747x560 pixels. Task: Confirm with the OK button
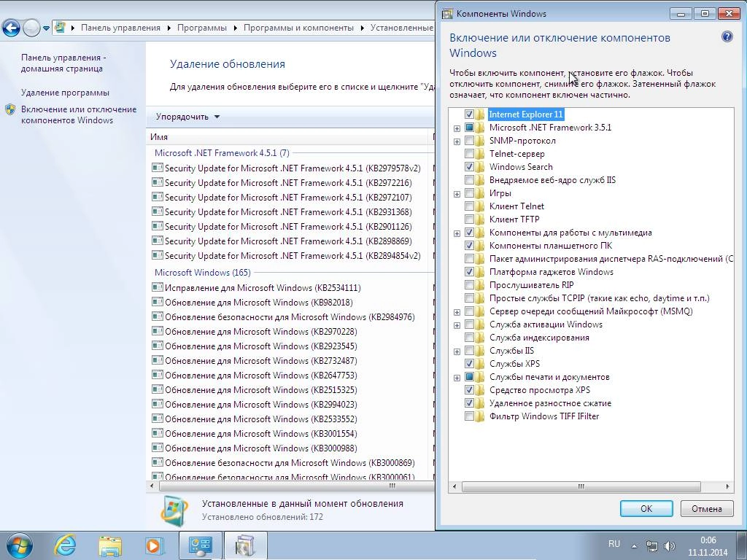[x=646, y=508]
